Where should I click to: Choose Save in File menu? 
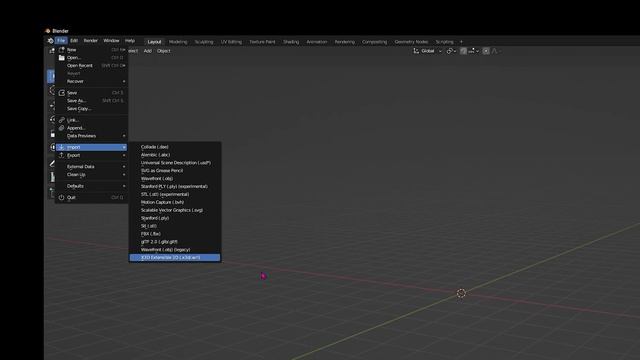tap(91, 93)
